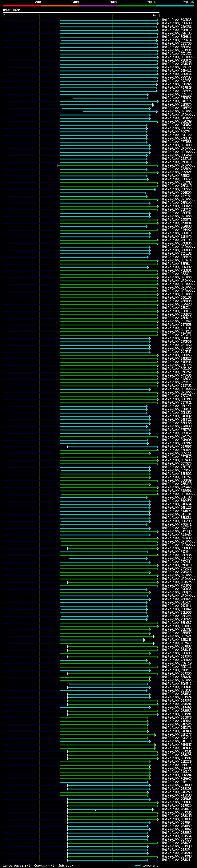Click the cyan ~100% identity legend segment
This screenshot has height=868, width=197.
pos(175,6)
